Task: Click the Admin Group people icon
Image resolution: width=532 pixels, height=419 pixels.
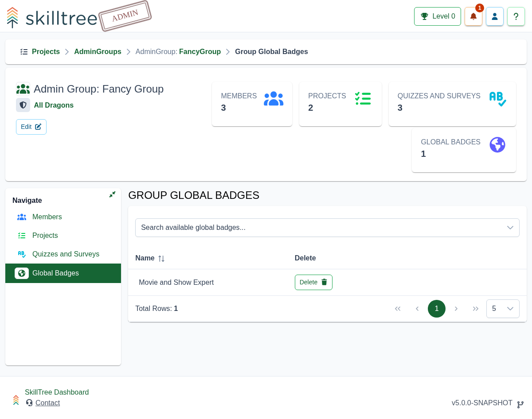Action: pyautogui.click(x=23, y=89)
